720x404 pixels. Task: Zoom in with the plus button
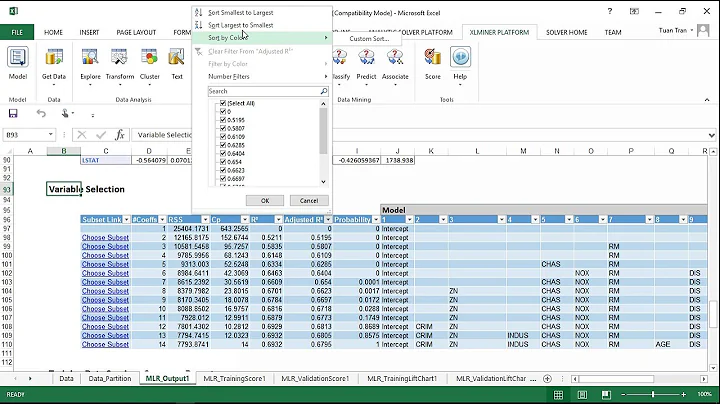[x=683, y=394]
